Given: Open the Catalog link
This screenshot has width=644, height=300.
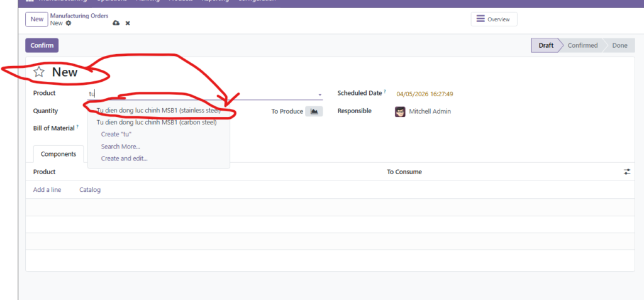Looking at the screenshot, I should coord(90,189).
